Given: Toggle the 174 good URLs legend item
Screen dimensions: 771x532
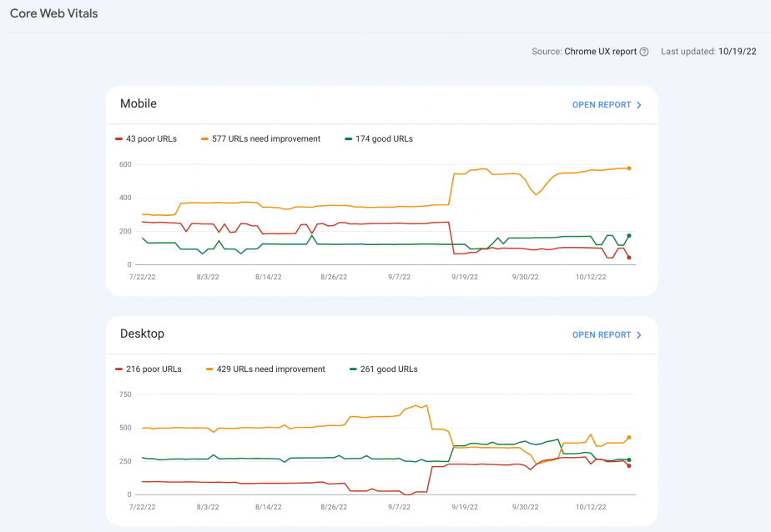Looking at the screenshot, I should click(379, 139).
